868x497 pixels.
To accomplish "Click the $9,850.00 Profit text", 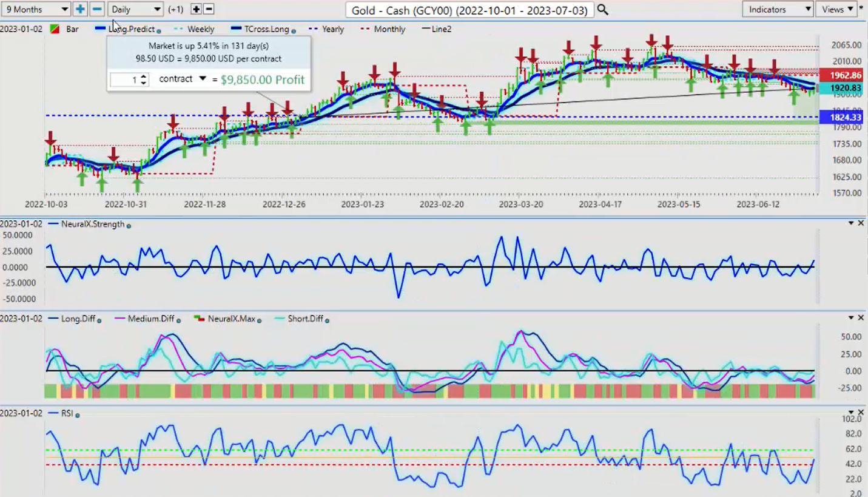I will [x=263, y=80].
